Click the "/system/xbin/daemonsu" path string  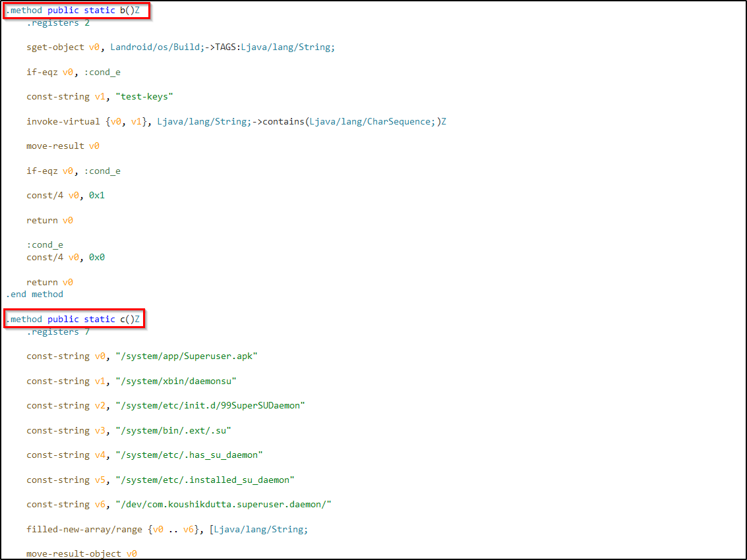coord(175,381)
